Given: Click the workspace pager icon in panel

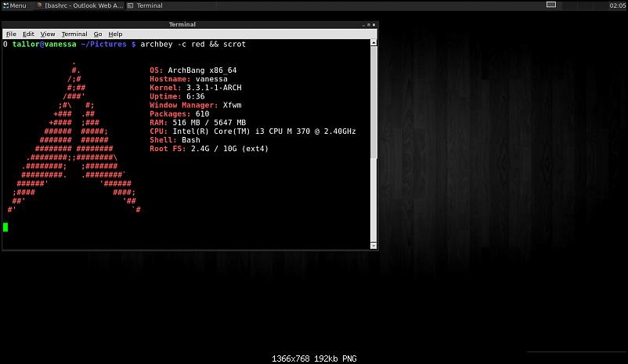Looking at the screenshot, I should click(551, 5).
